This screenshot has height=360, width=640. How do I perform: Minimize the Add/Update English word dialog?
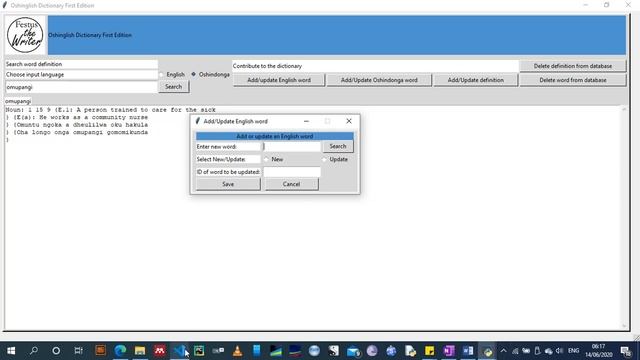pos(306,121)
